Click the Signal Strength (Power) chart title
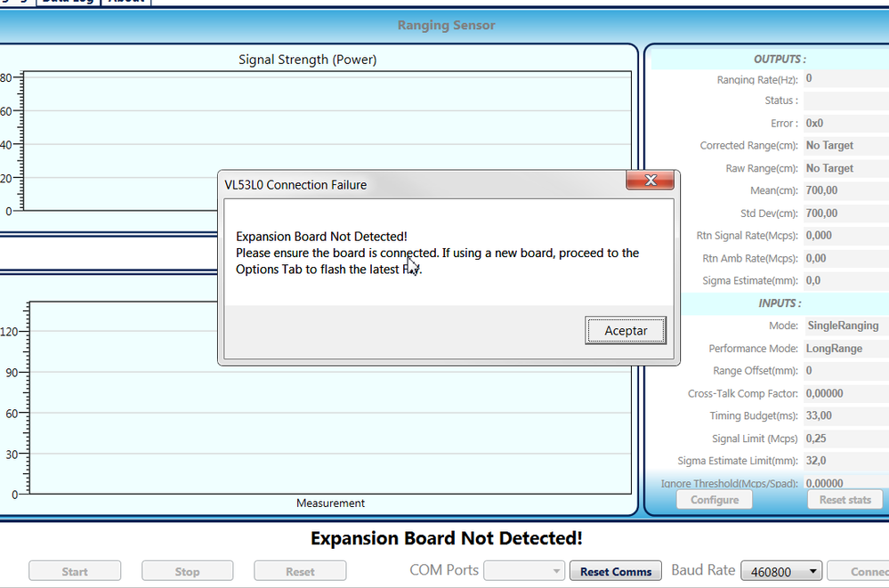 click(307, 60)
